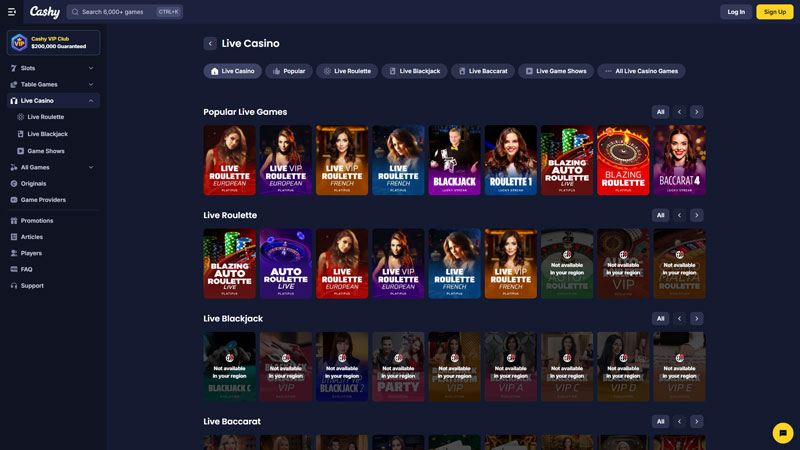The width and height of the screenshot is (800, 450).
Task: Select the Live Roulette filter tab
Action: tap(347, 71)
